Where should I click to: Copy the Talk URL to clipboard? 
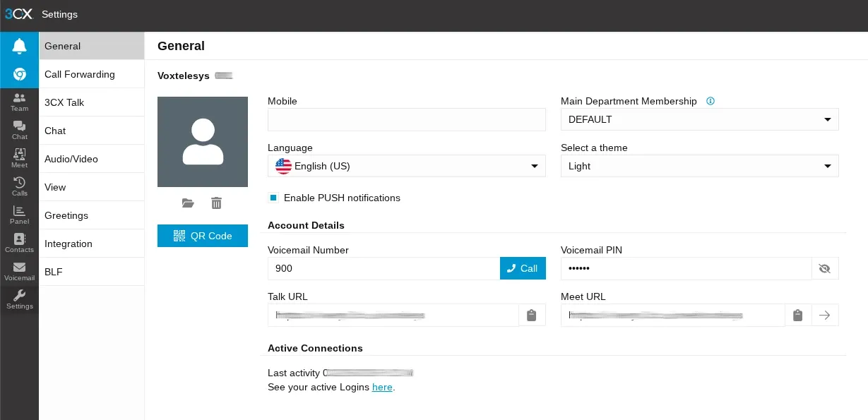point(532,316)
